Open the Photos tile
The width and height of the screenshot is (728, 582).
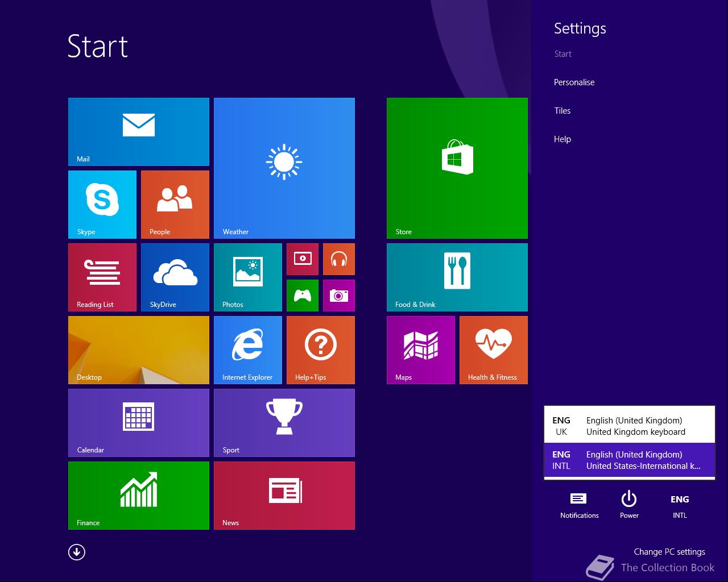pos(248,277)
